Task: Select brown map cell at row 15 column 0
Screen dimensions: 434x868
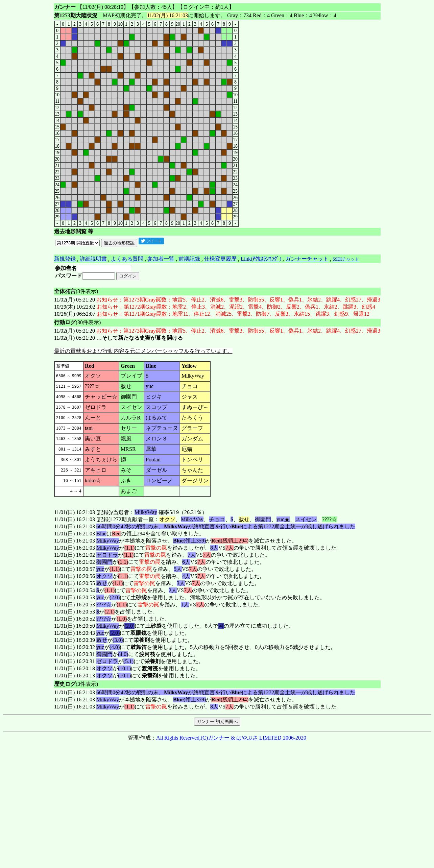Action: tap(63, 127)
